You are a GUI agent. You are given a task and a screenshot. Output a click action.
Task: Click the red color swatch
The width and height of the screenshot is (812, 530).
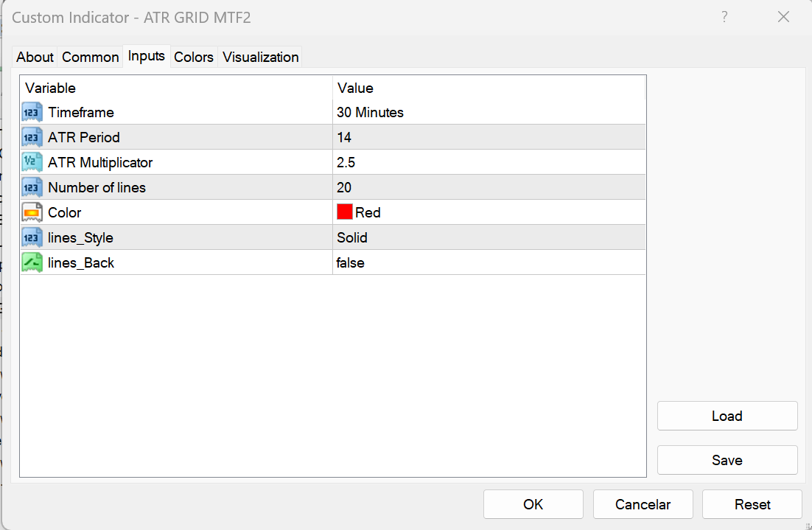[344, 212]
